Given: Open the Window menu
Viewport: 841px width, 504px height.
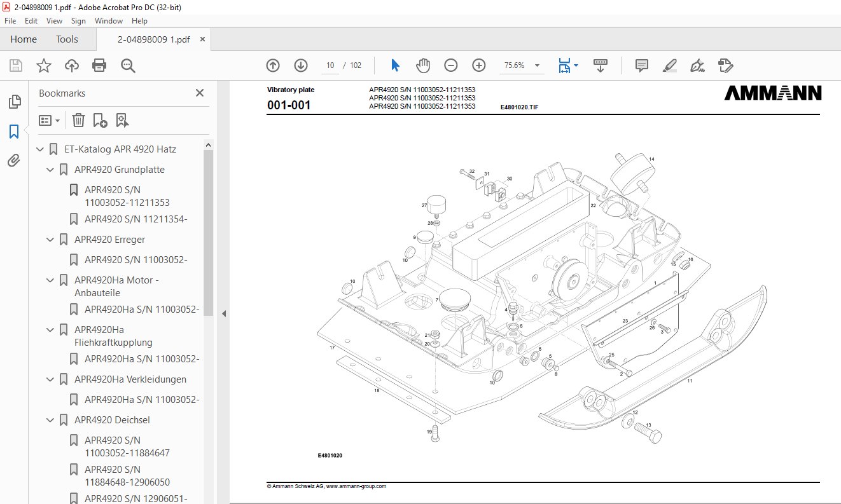Looking at the screenshot, I should tap(109, 21).
